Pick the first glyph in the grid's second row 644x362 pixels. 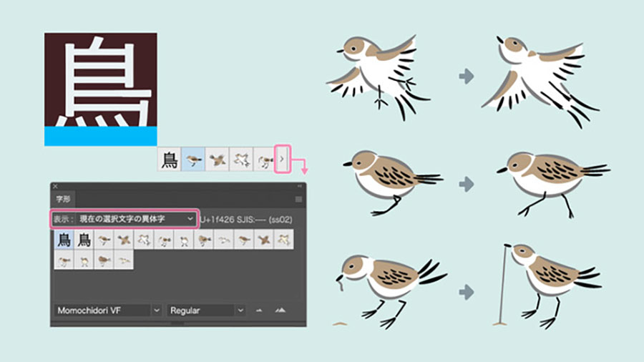[x=64, y=260]
